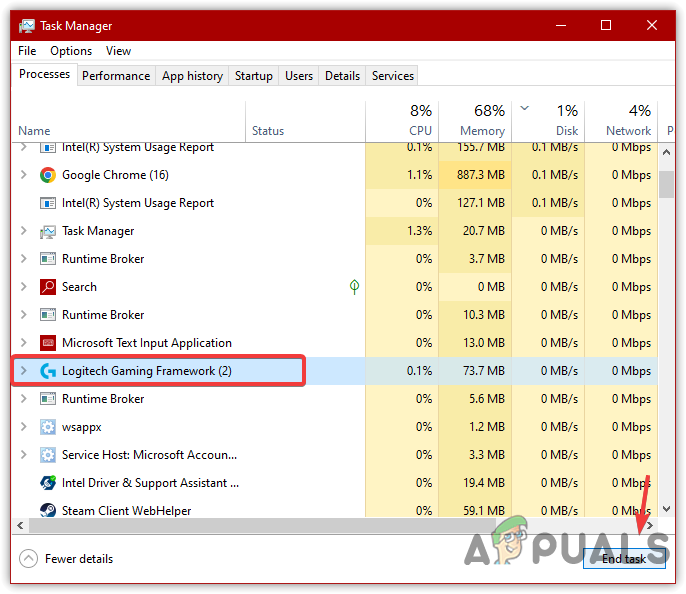Click the green leaf suspended status icon
Viewport: 686px width, 594px height.
point(354,287)
